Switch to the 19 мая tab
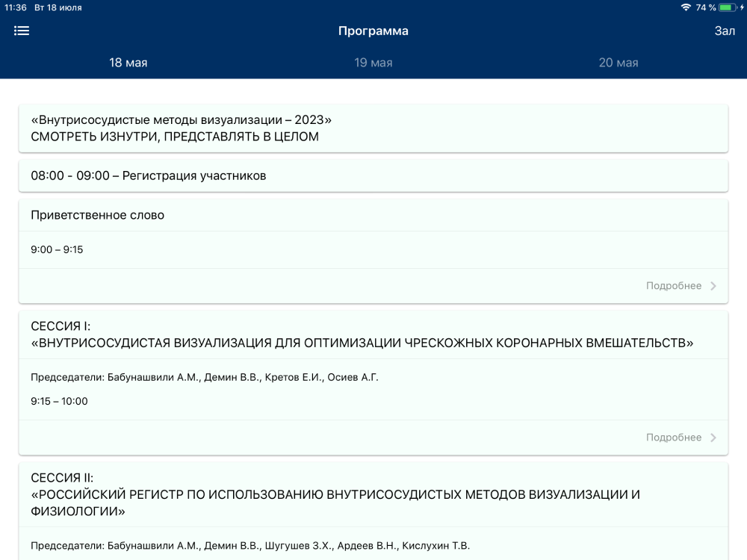This screenshot has height=560, width=747. [x=373, y=63]
